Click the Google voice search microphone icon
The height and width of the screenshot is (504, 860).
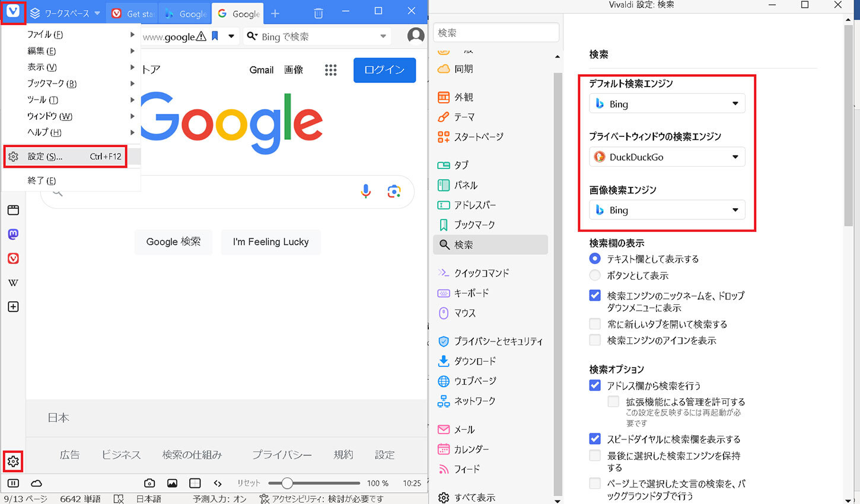point(366,191)
